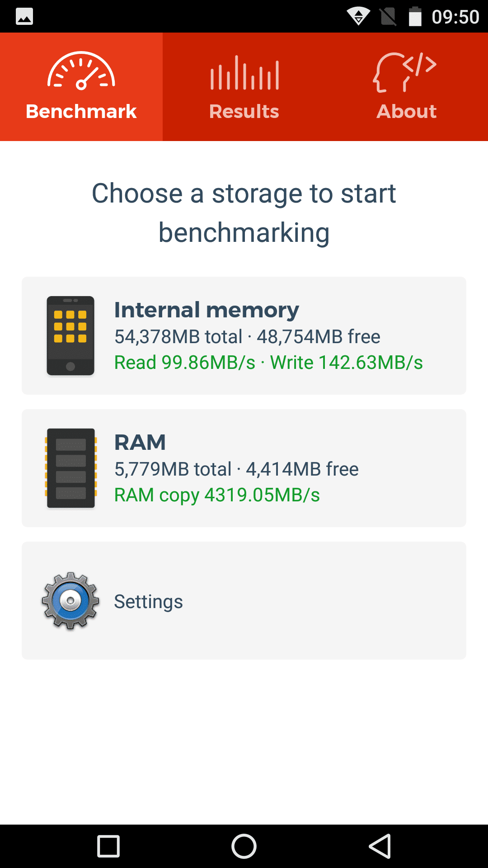Open the Settings gear icon

click(70, 601)
